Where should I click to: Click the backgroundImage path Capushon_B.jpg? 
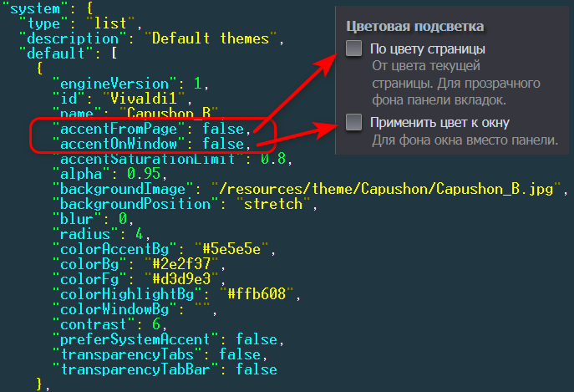coord(386,189)
